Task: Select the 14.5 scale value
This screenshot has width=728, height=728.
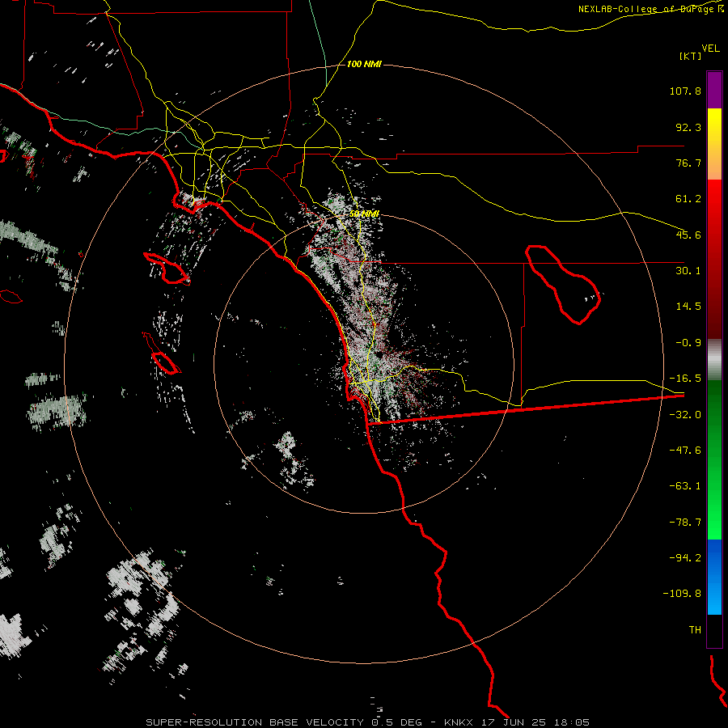Action: 688,307
